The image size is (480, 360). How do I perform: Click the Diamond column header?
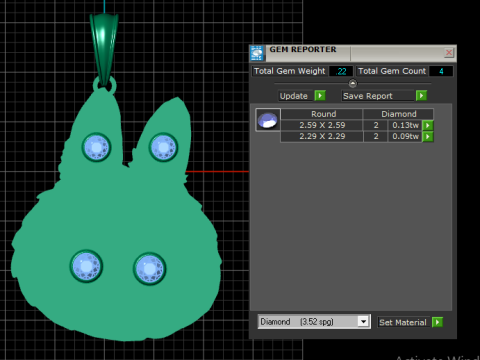pyautogui.click(x=398, y=114)
